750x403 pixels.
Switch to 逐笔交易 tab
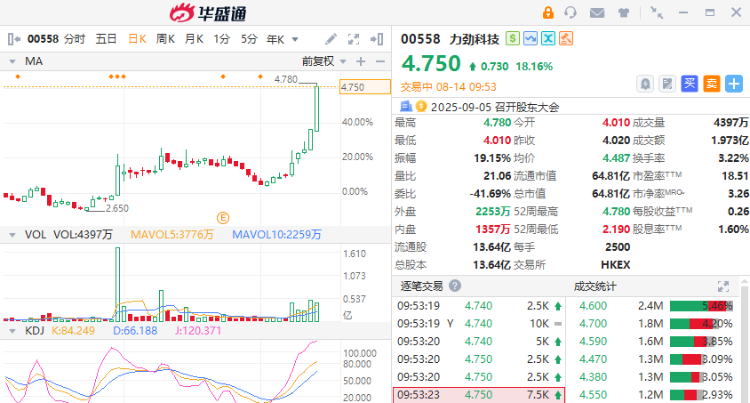coord(421,286)
